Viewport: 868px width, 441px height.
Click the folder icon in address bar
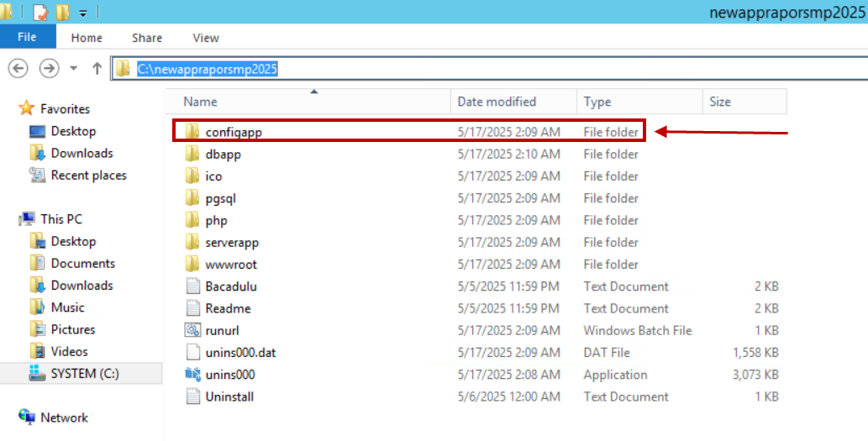pyautogui.click(x=123, y=69)
